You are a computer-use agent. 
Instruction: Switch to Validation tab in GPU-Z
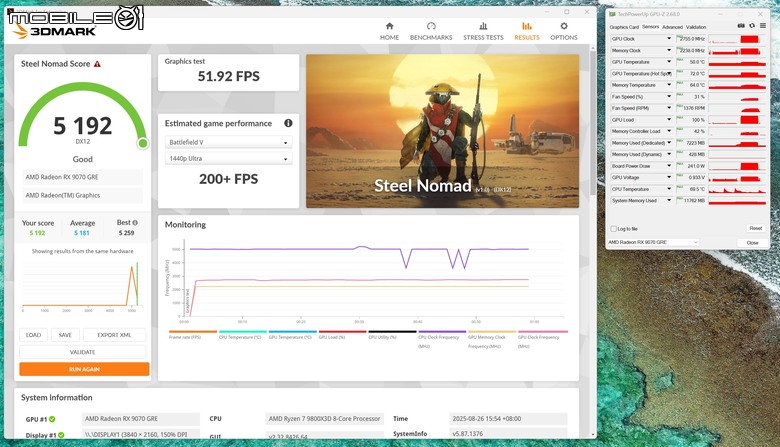coord(696,27)
